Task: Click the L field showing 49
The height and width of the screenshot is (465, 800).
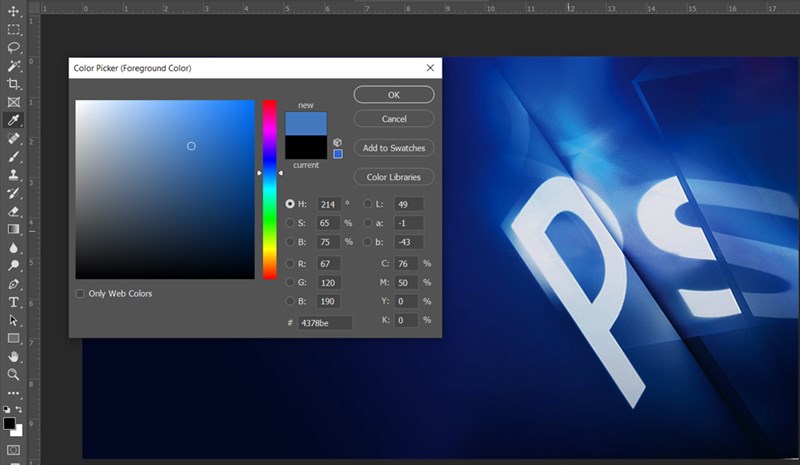Action: click(x=409, y=204)
